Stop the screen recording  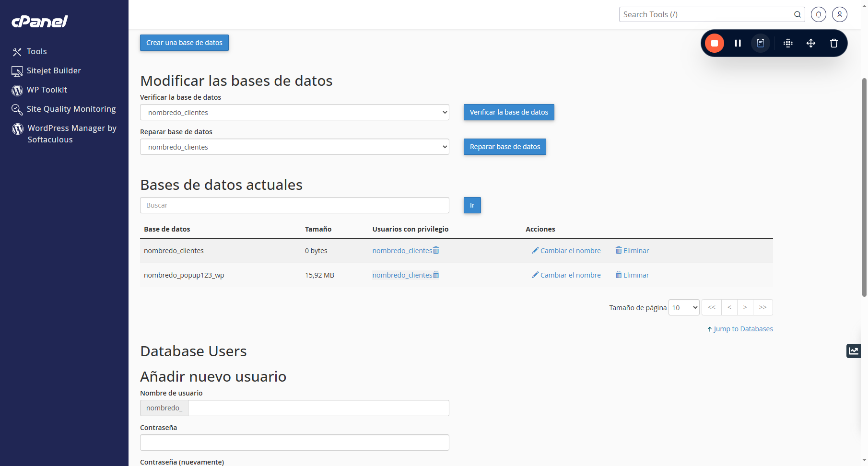715,43
